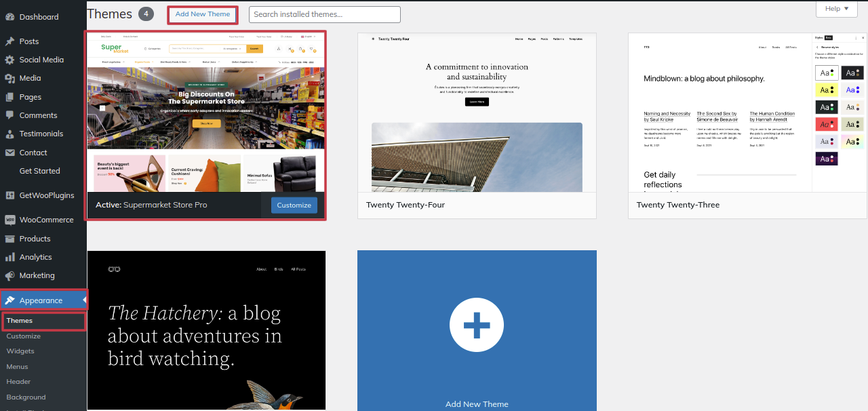Click the blue Customize button on the active theme
The height and width of the screenshot is (411, 868).
[294, 205]
